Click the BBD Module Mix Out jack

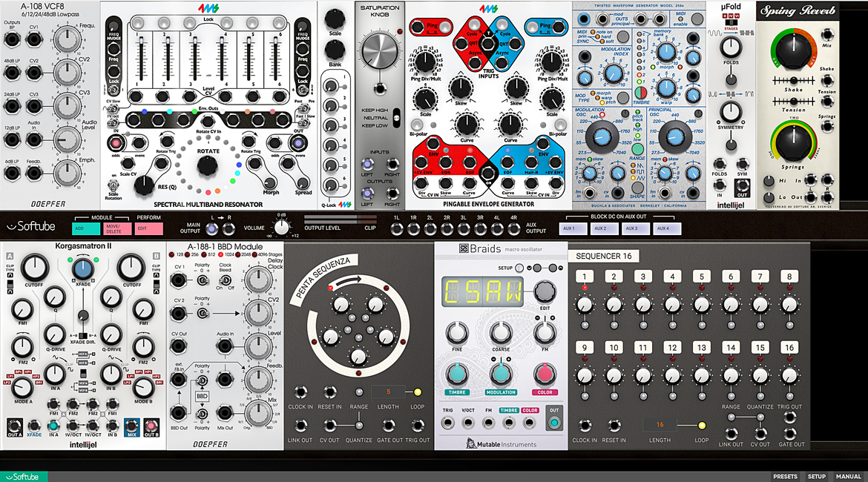click(224, 413)
